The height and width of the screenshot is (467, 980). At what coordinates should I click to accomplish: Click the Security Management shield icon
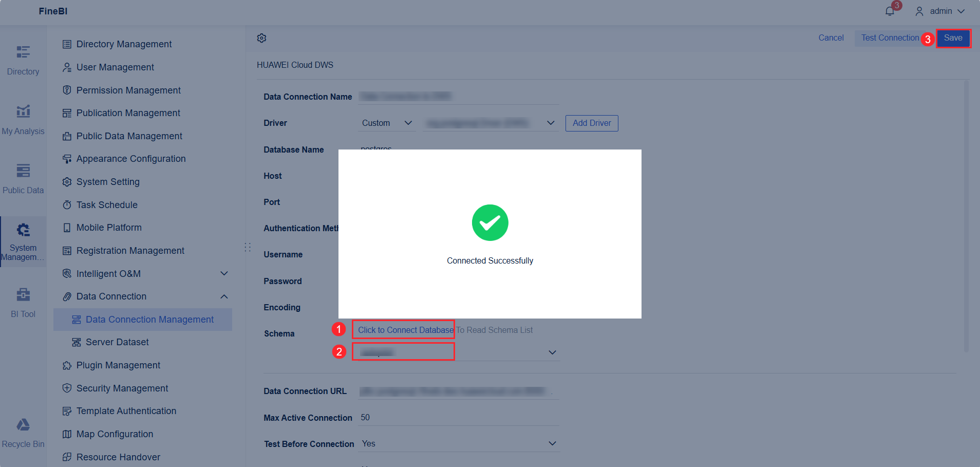(x=67, y=388)
